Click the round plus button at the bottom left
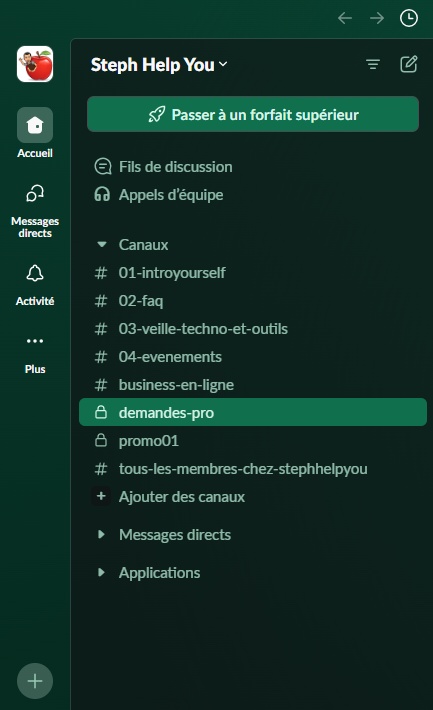The image size is (433, 710). point(35,681)
